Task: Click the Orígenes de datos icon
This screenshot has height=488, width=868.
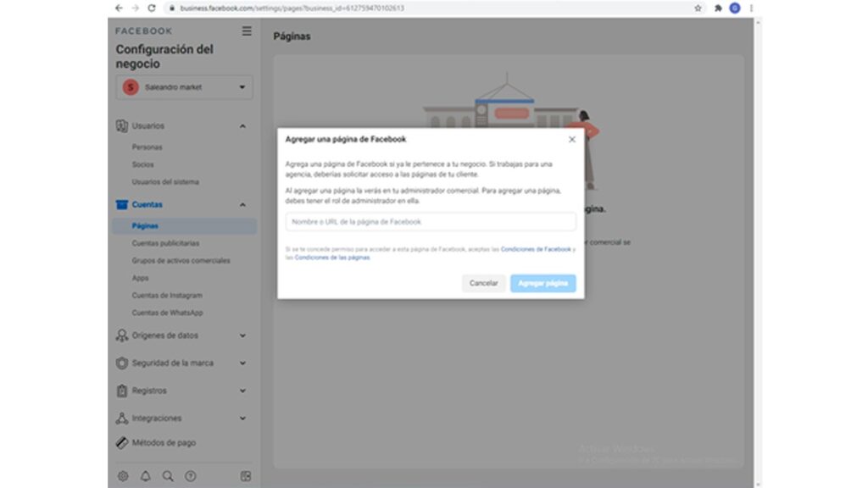Action: pos(122,335)
